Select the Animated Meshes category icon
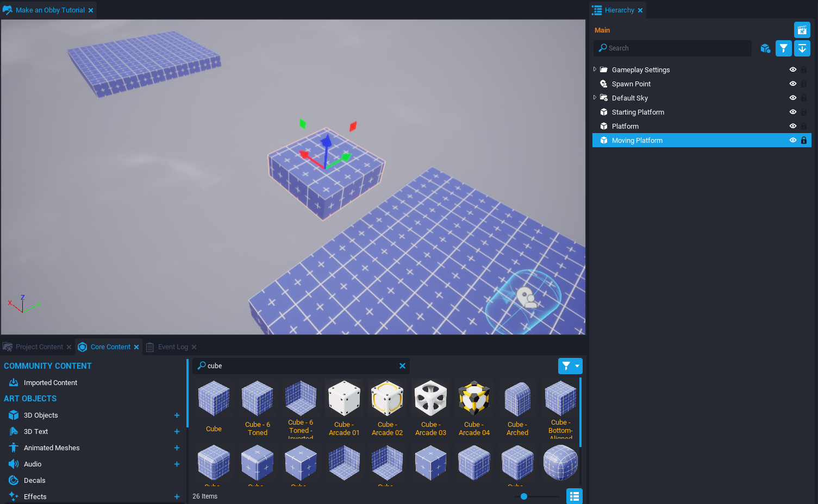This screenshot has width=818, height=504. tap(13, 448)
